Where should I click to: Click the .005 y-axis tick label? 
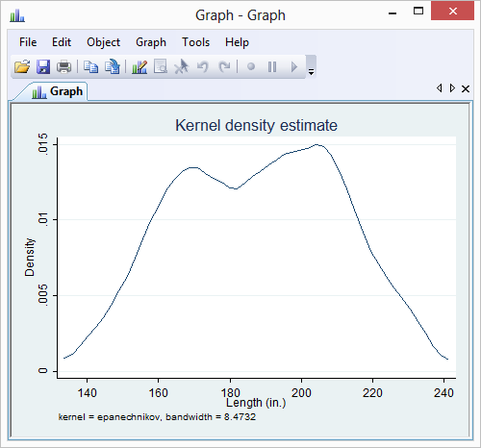click(43, 295)
